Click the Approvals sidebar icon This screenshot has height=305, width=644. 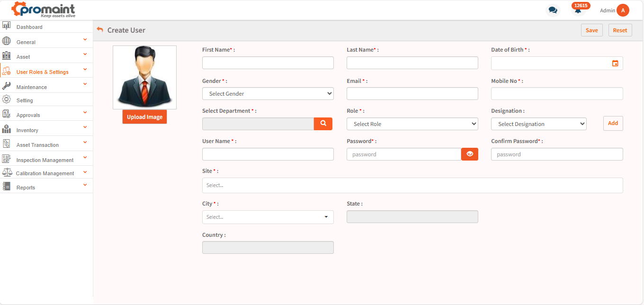[7, 114]
